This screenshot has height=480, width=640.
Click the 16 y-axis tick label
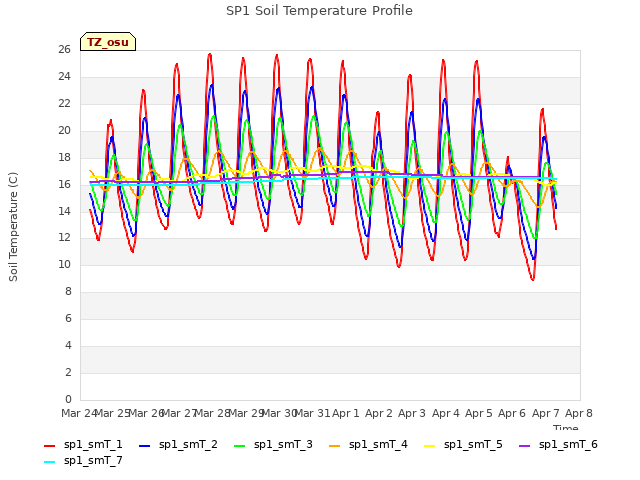tap(64, 184)
